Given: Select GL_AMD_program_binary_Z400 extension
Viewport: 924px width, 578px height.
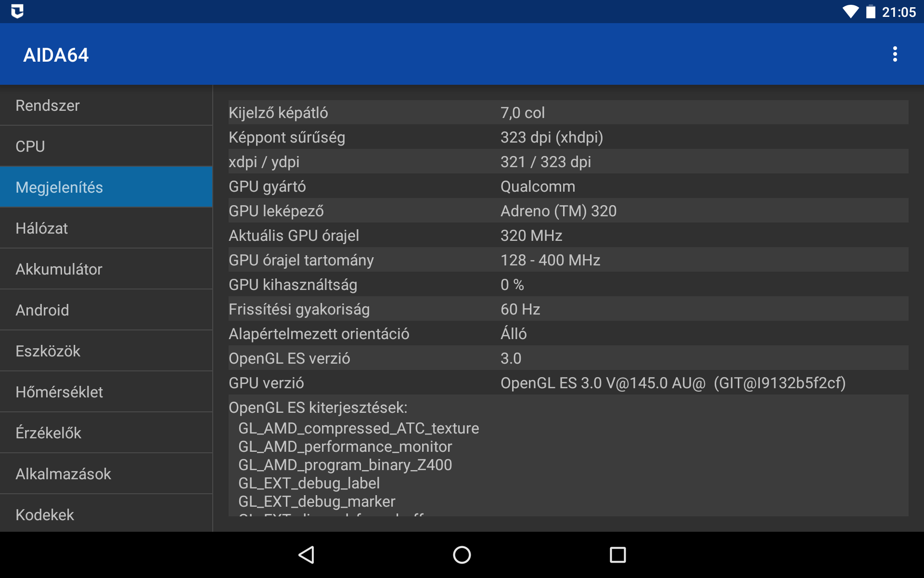Looking at the screenshot, I should (345, 465).
